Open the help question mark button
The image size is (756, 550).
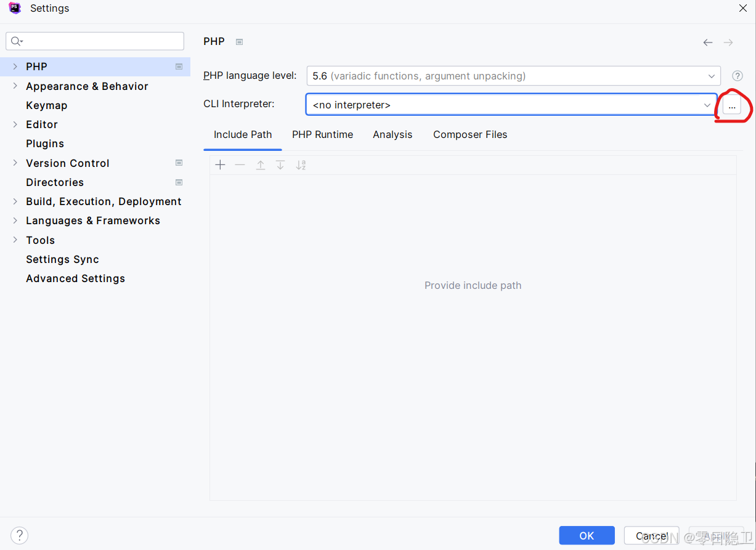coord(20,535)
